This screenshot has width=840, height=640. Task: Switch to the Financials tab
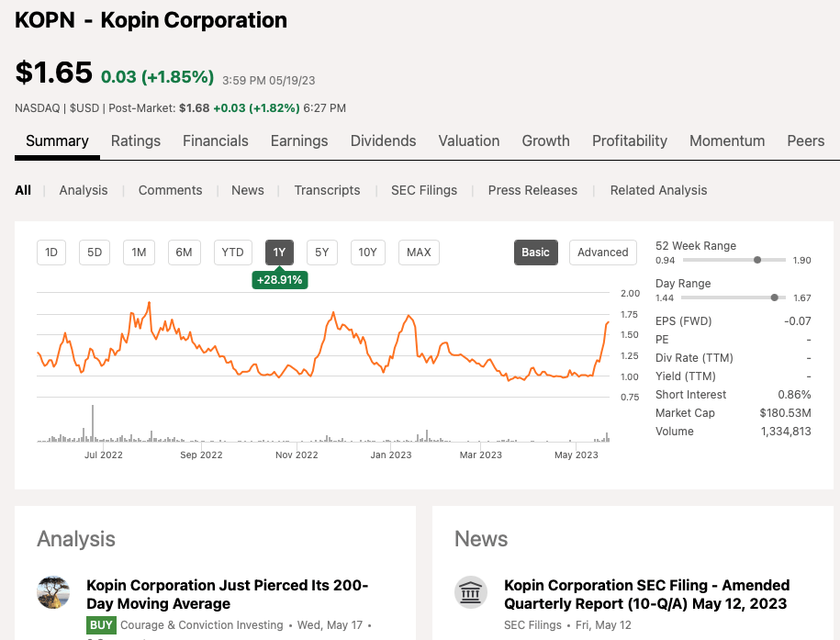coord(216,140)
